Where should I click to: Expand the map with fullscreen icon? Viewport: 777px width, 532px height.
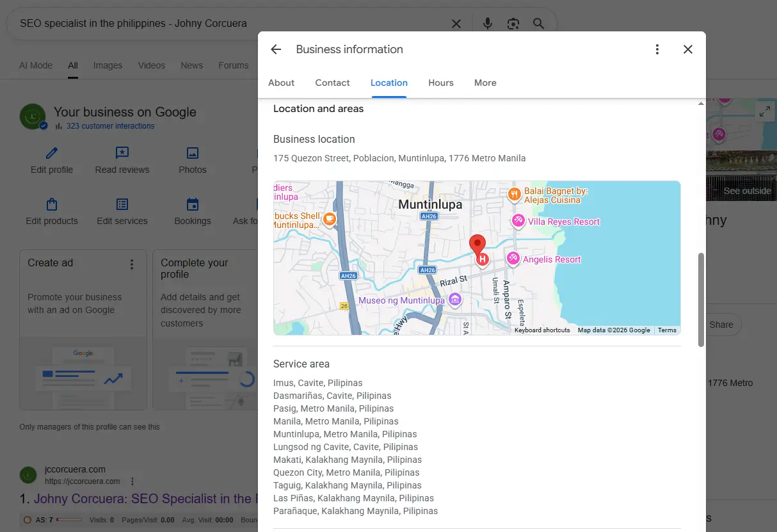pyautogui.click(x=764, y=111)
